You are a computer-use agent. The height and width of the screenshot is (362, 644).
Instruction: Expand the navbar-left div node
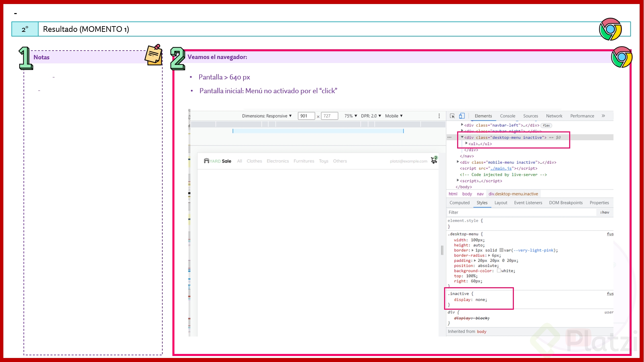[x=462, y=125]
